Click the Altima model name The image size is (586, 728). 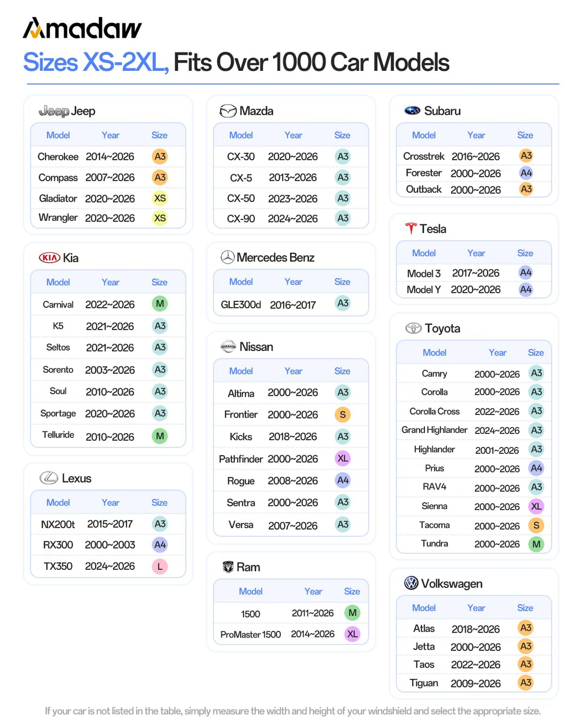pyautogui.click(x=241, y=393)
